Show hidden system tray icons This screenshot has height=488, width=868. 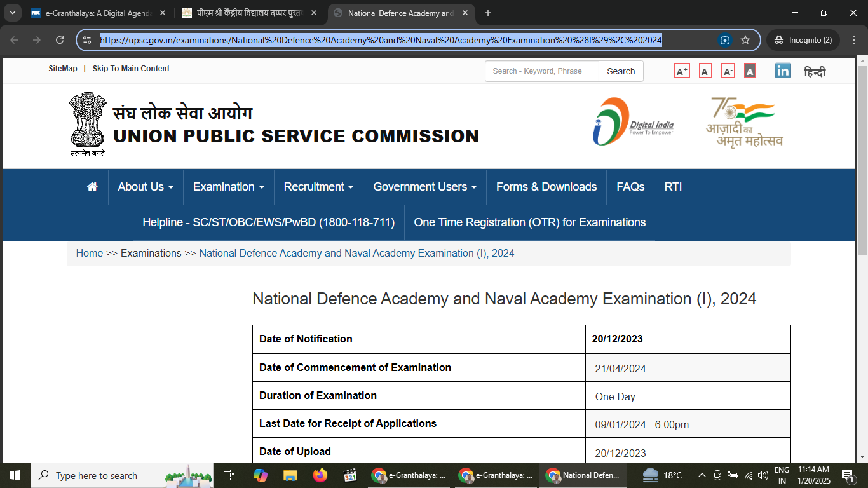click(702, 475)
